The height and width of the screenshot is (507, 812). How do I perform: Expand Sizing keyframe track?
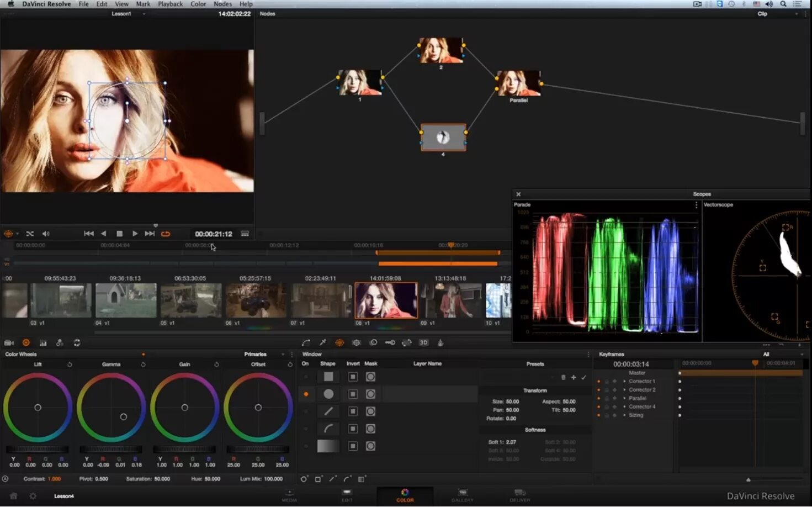625,415
